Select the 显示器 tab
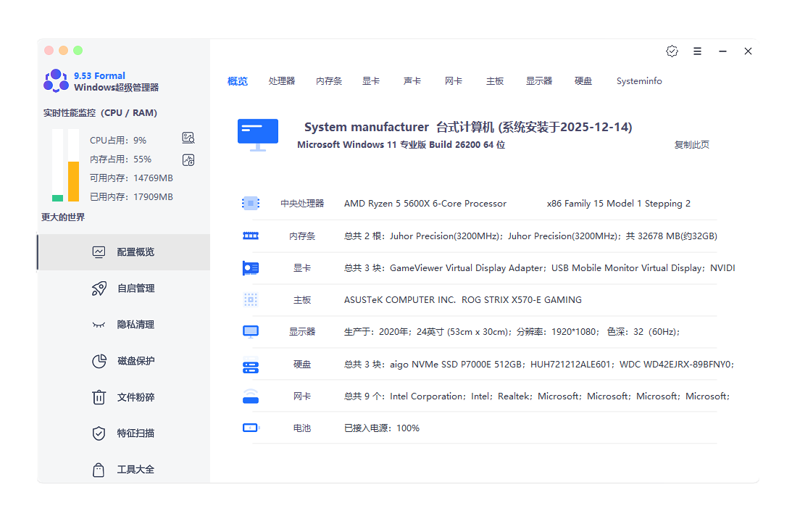This screenshot has height=532, width=792. [539, 81]
